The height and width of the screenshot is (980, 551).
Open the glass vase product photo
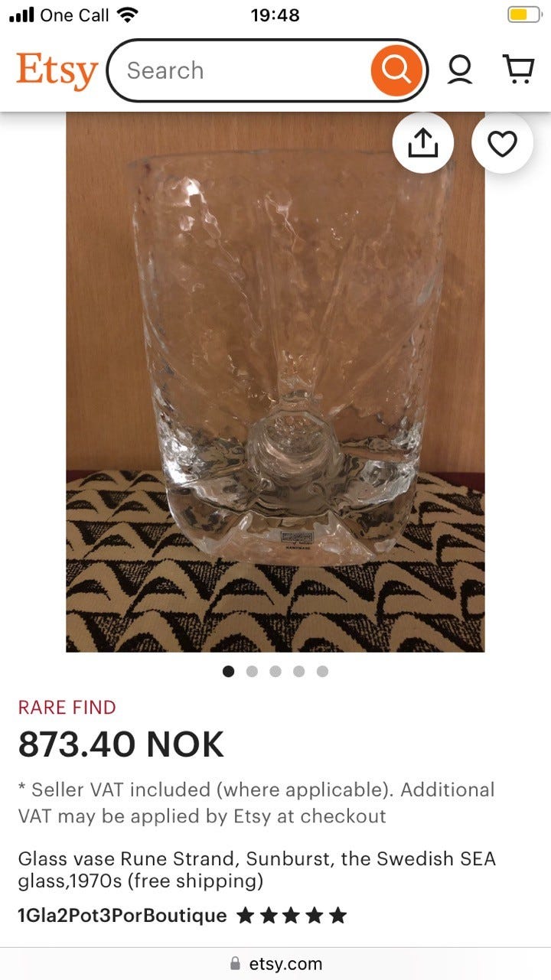click(x=275, y=382)
